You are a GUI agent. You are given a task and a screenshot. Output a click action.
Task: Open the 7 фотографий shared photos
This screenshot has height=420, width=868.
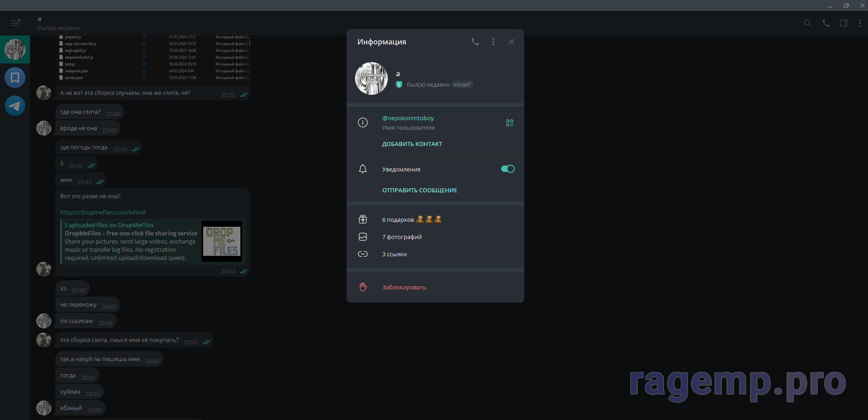pyautogui.click(x=402, y=237)
